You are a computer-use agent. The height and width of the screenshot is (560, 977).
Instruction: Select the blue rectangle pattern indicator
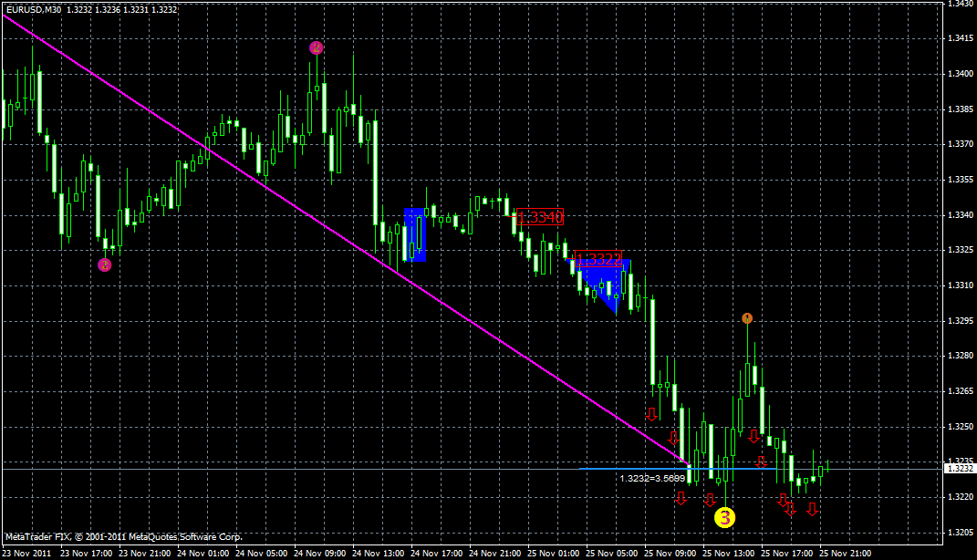click(x=417, y=233)
